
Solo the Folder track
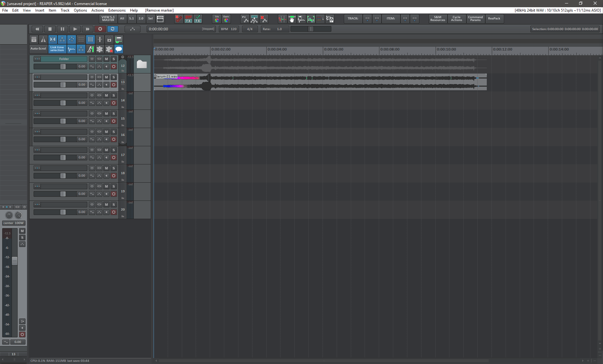(114, 59)
